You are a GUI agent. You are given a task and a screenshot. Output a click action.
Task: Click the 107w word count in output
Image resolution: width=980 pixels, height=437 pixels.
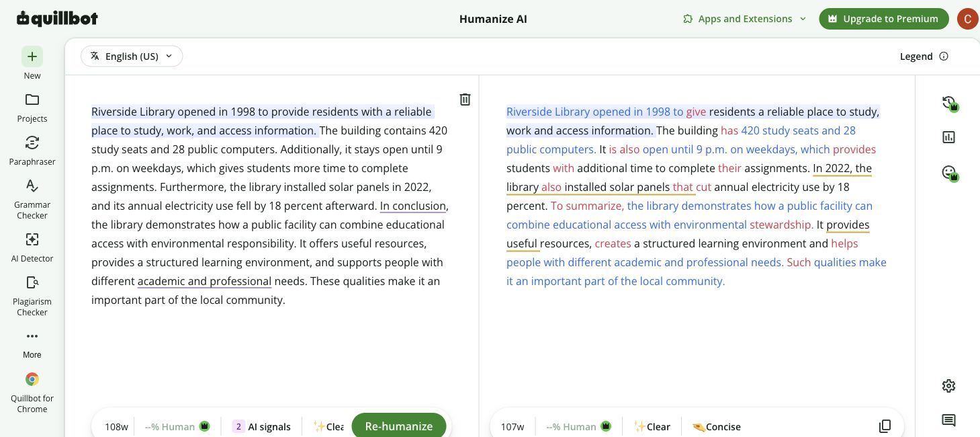pos(513,426)
